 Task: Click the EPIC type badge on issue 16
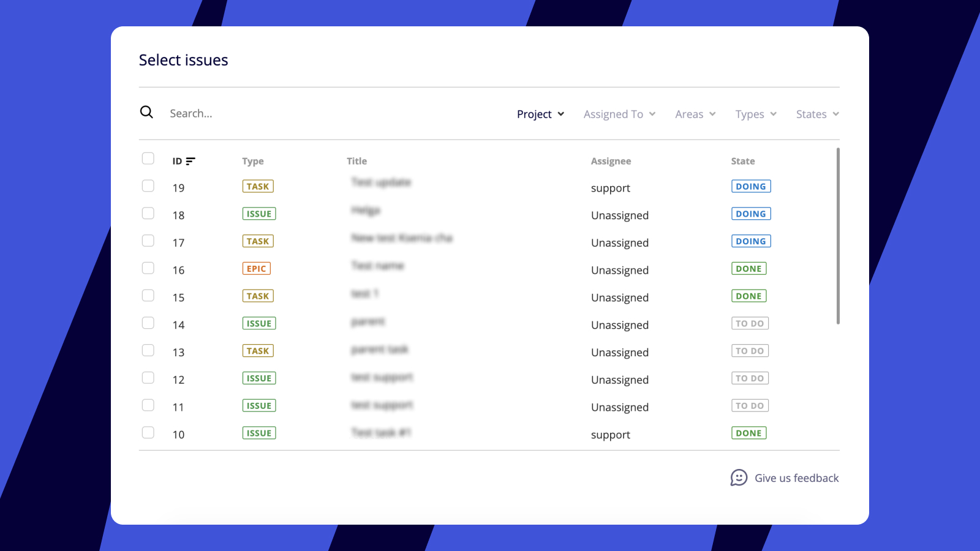(256, 268)
